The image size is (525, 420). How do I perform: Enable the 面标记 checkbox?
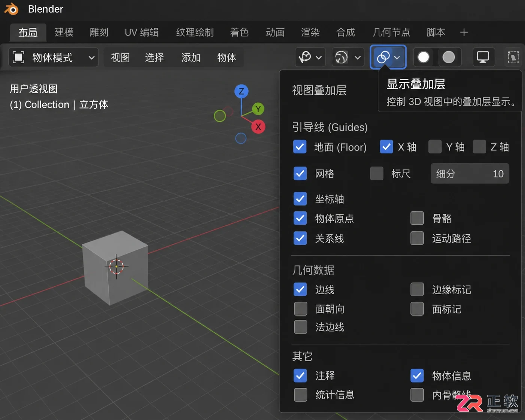point(417,309)
